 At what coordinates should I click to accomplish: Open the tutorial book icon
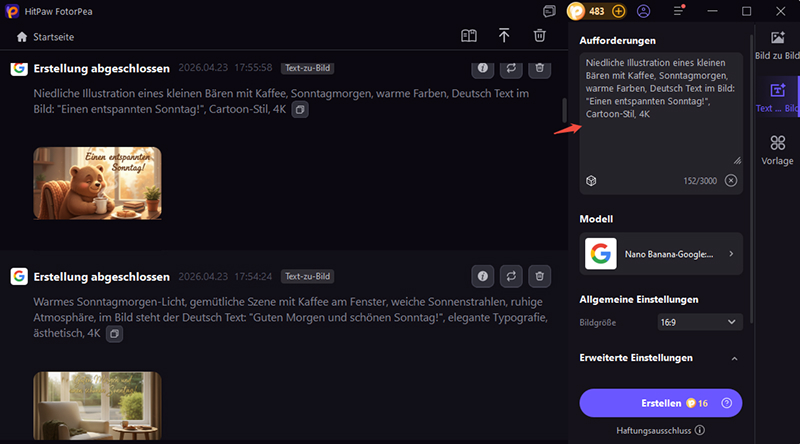click(x=469, y=36)
